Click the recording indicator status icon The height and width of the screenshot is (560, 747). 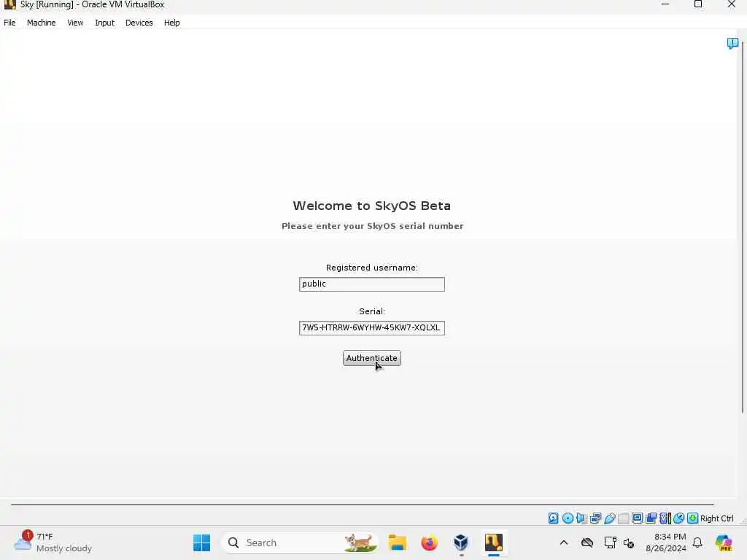pos(651,518)
